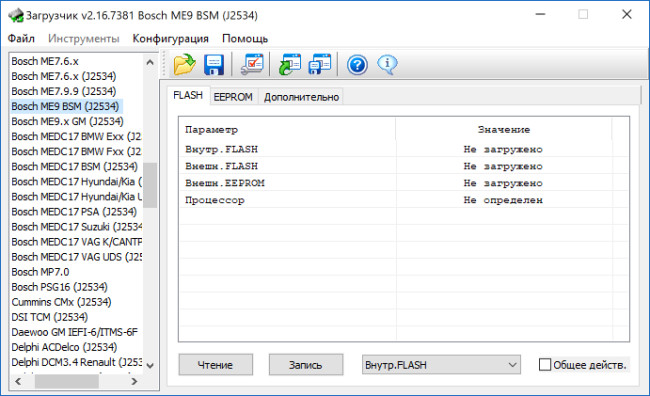650x396 pixels.
Task: Select the Внутр.FLASH parameter row
Action: (x=404, y=149)
